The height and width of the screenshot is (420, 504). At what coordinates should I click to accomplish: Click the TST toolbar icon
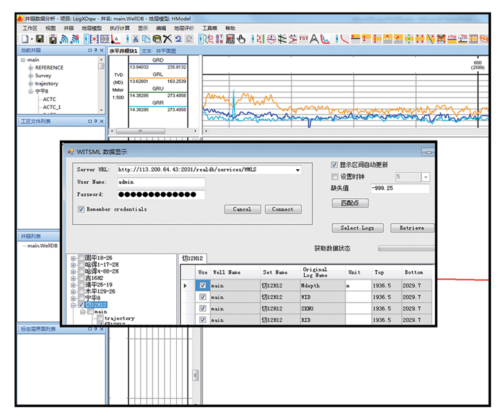(304, 38)
